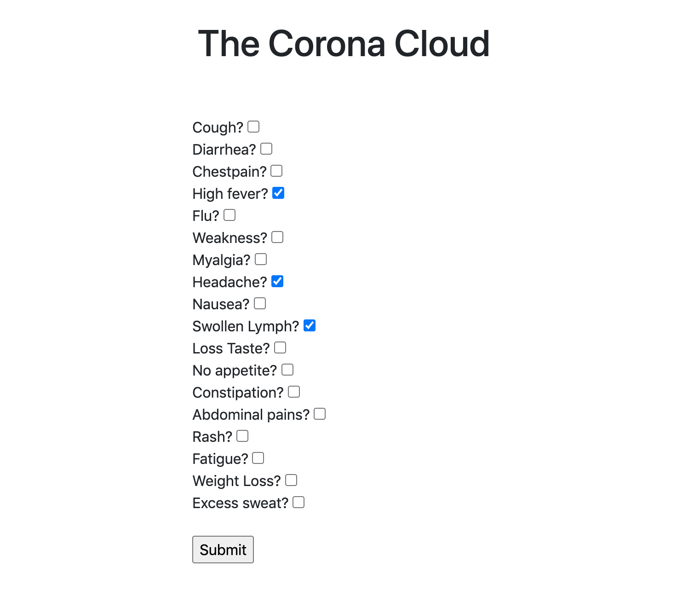
Task: Enable the Chestpain checkbox
Action: click(276, 171)
